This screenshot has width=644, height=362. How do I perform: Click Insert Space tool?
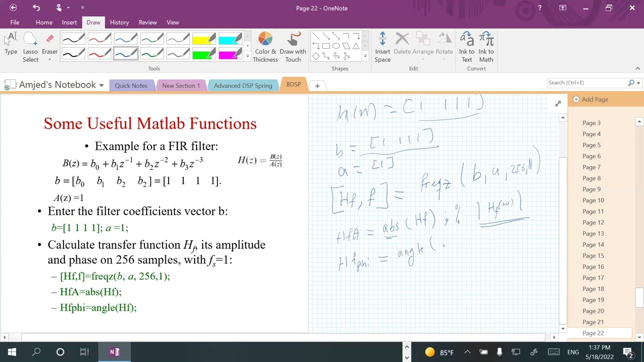pyautogui.click(x=382, y=47)
